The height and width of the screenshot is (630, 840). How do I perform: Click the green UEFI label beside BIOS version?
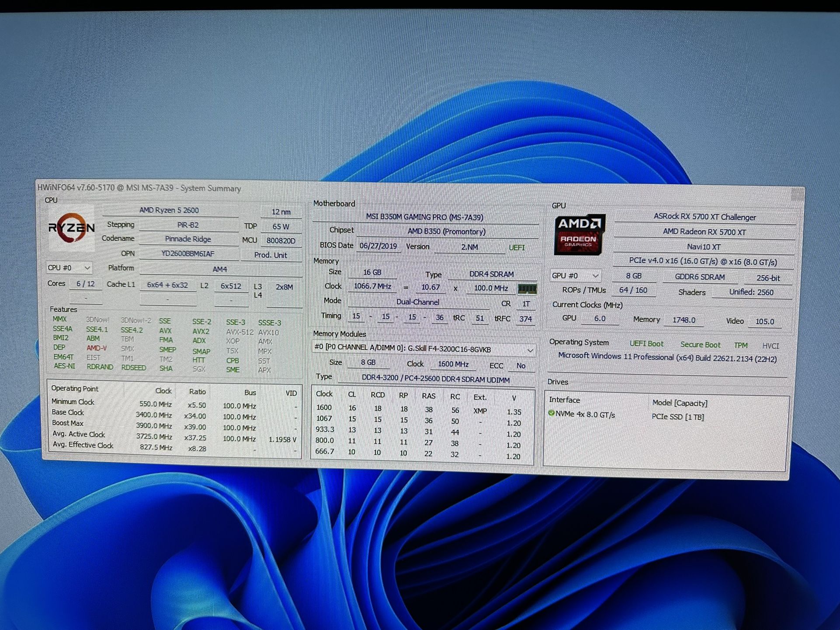(517, 248)
